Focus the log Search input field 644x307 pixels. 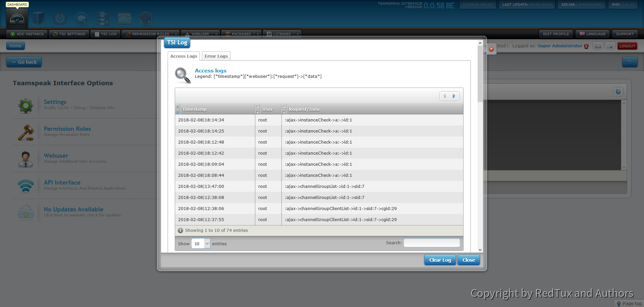coord(432,243)
